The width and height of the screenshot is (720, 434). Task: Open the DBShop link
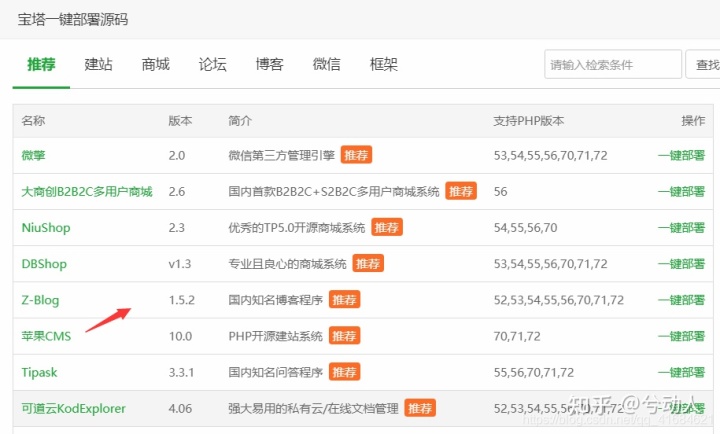click(44, 264)
